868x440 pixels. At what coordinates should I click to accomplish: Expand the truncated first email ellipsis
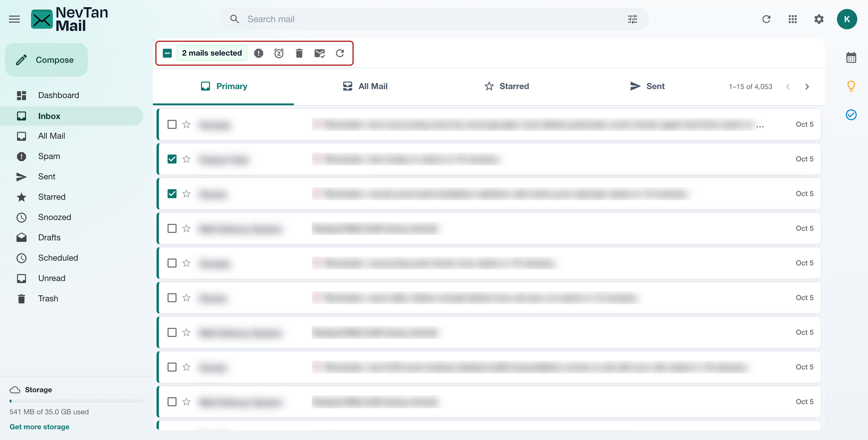point(760,126)
